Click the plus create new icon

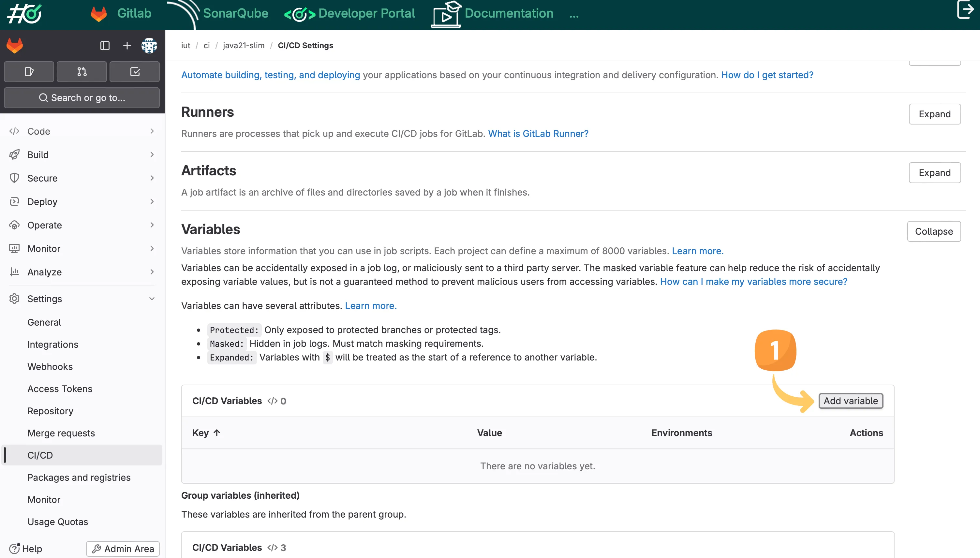[x=127, y=46]
